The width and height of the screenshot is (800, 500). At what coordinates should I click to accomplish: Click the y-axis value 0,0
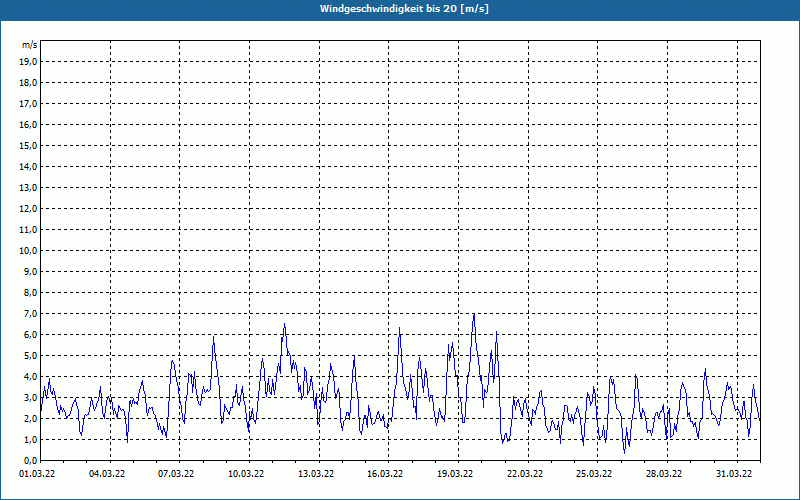[x=31, y=460]
